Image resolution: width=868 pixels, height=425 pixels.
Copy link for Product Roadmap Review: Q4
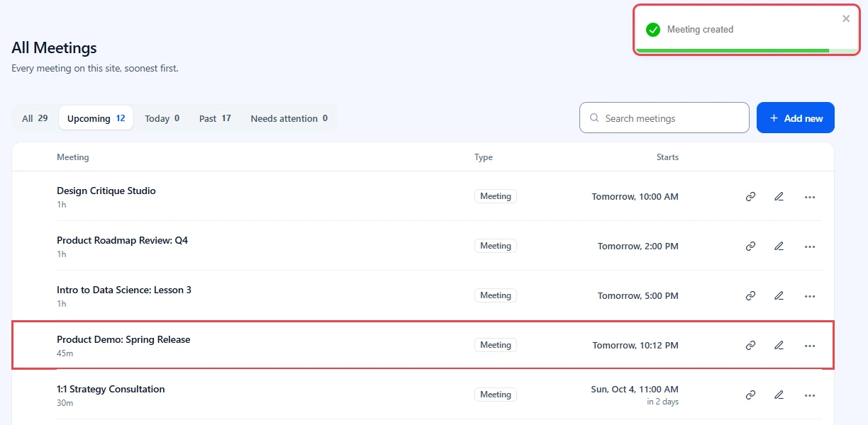[x=750, y=246]
